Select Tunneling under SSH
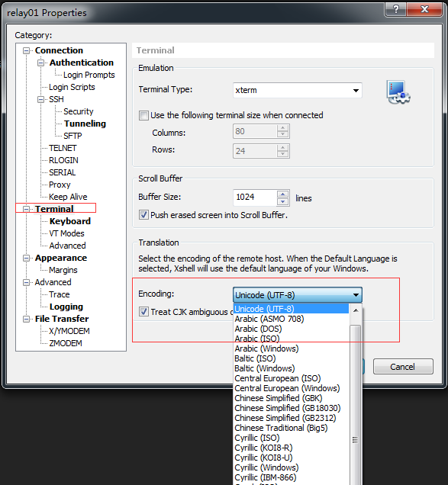Image resolution: width=448 pixels, height=485 pixels. [85, 124]
